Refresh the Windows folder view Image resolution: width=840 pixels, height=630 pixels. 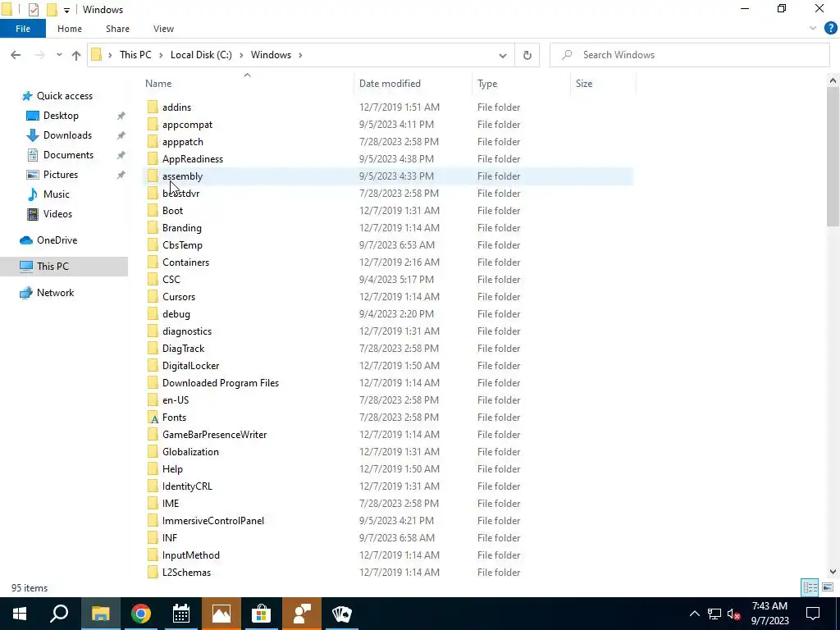pos(527,55)
